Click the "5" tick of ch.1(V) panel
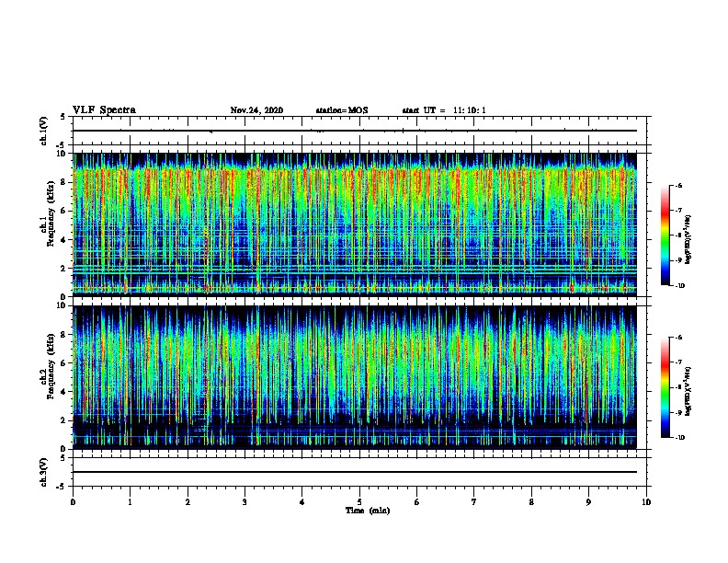The image size is (728, 563). [63, 117]
